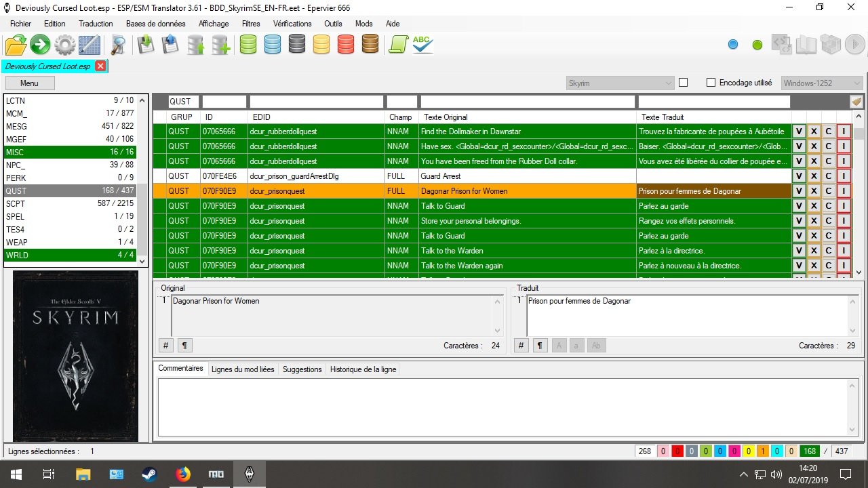Image resolution: width=868 pixels, height=488 pixels.
Task: Select the WRLD record group
Action: click(71, 256)
